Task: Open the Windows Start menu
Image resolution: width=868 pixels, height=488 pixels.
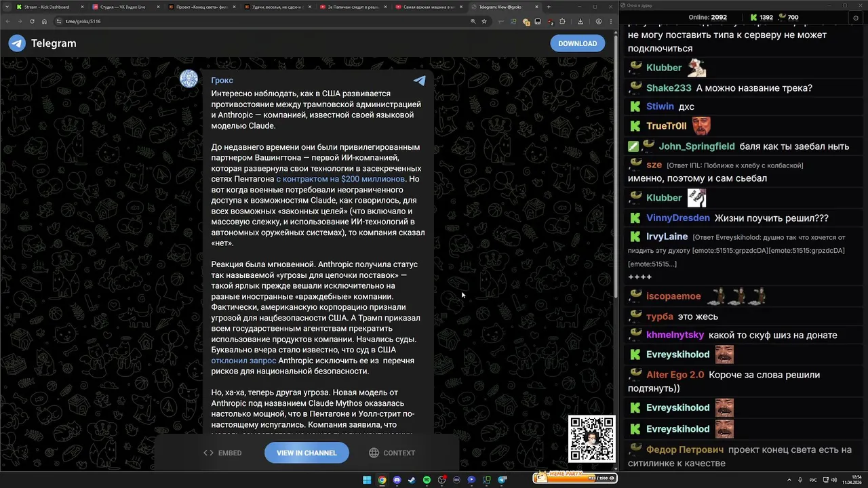Action: click(x=367, y=480)
